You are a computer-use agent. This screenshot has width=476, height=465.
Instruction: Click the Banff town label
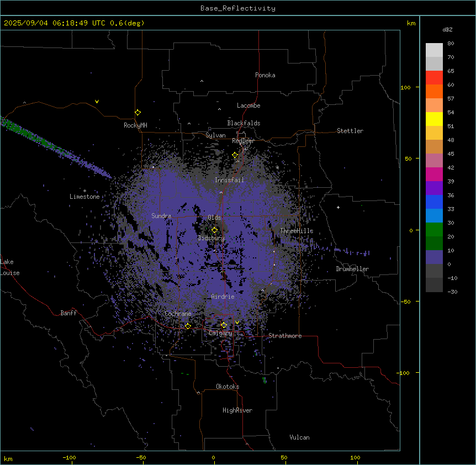tap(68, 313)
